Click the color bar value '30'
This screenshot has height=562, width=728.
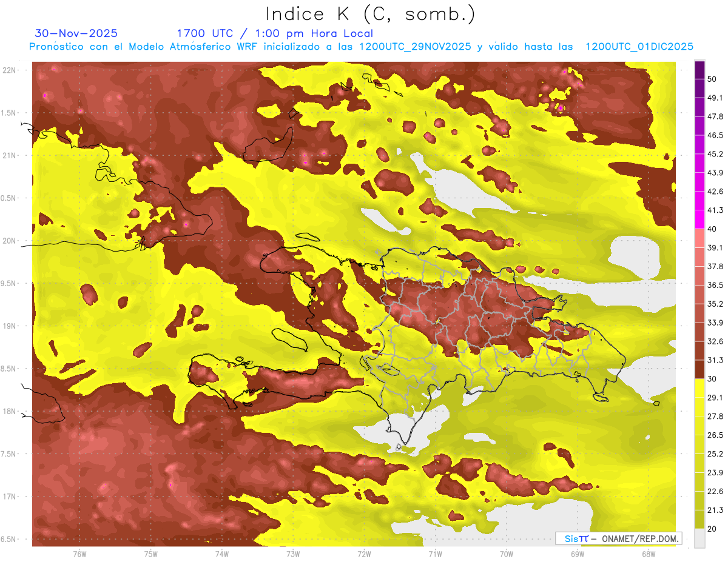[712, 379]
